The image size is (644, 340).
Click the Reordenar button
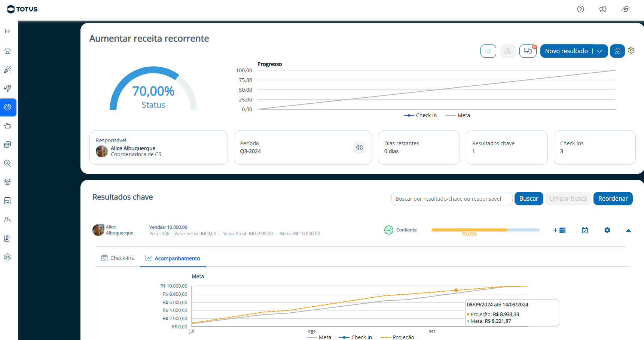pos(613,198)
